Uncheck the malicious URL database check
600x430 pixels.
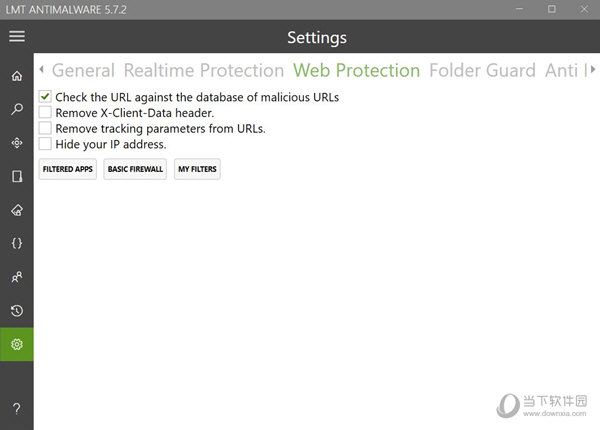click(45, 96)
